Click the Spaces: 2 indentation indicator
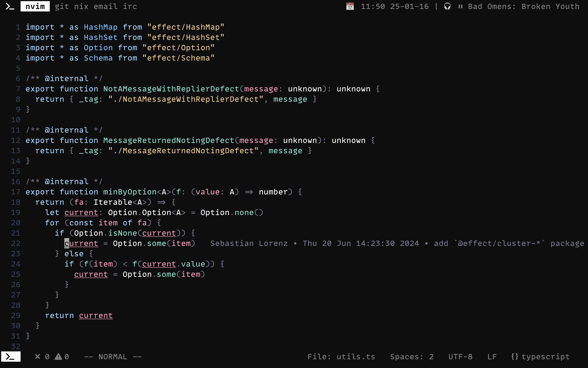Screen dimensions: 588x368 click(x=412, y=357)
